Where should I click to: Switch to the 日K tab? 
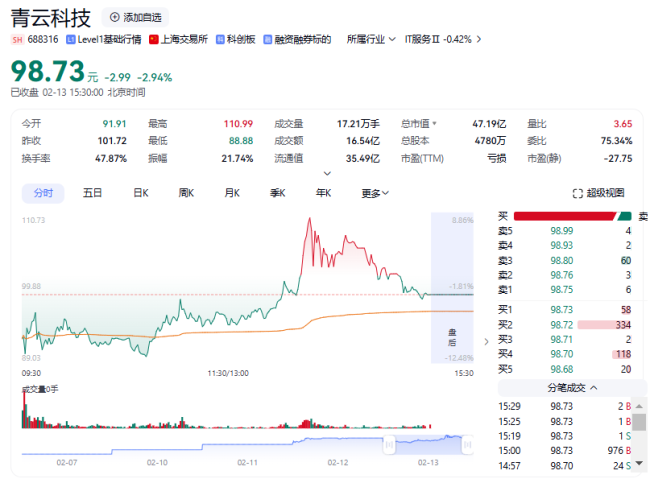[x=141, y=193]
